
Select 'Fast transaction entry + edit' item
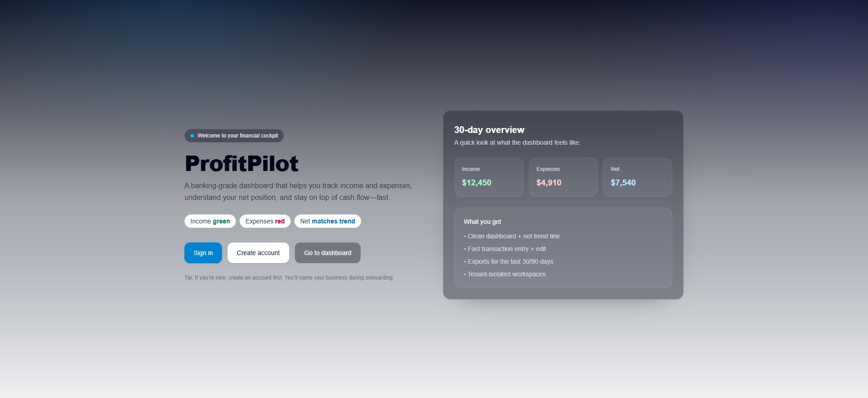[505, 248]
